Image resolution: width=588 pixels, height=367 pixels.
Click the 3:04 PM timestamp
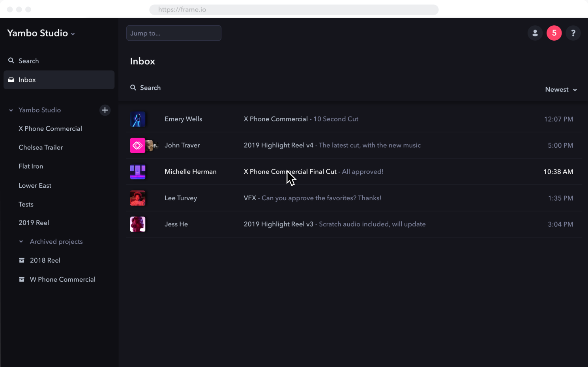click(560, 224)
